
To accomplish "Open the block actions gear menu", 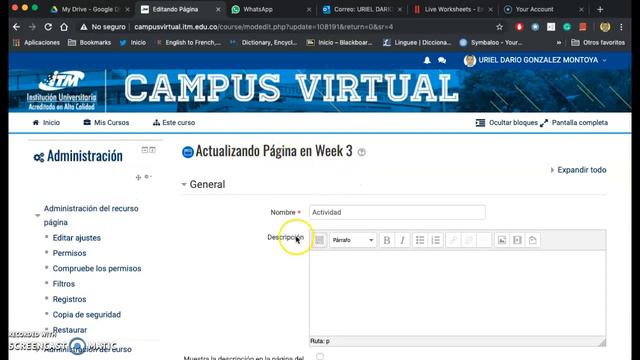I will [x=148, y=177].
